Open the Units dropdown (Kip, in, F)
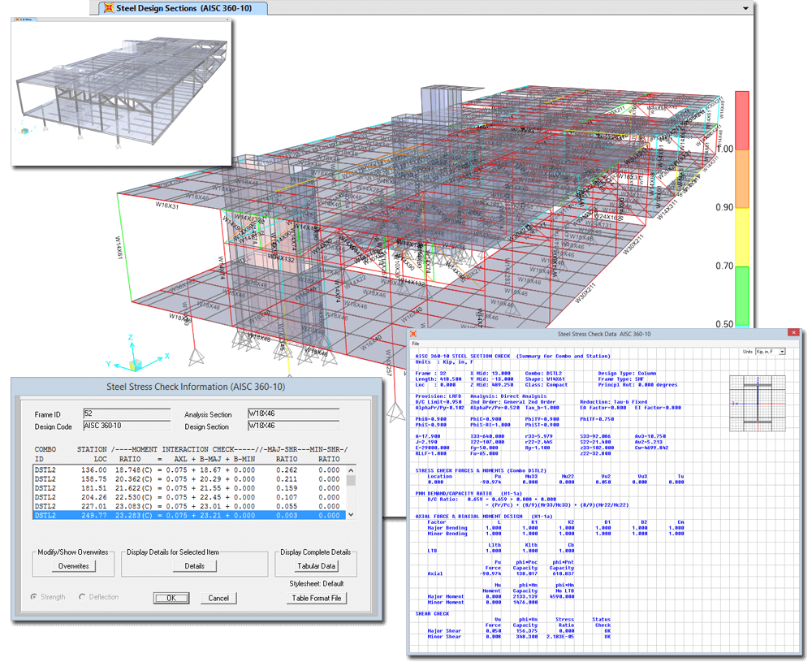This screenshot has width=812, height=662. 769,352
